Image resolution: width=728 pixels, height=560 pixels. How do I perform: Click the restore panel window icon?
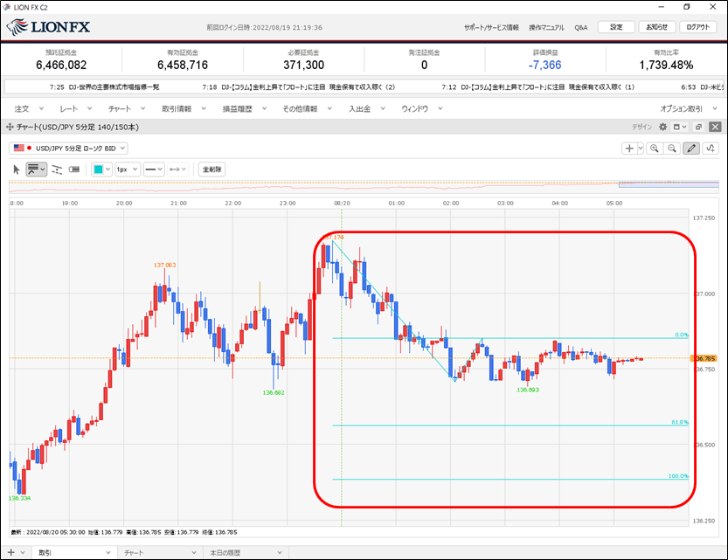point(698,127)
